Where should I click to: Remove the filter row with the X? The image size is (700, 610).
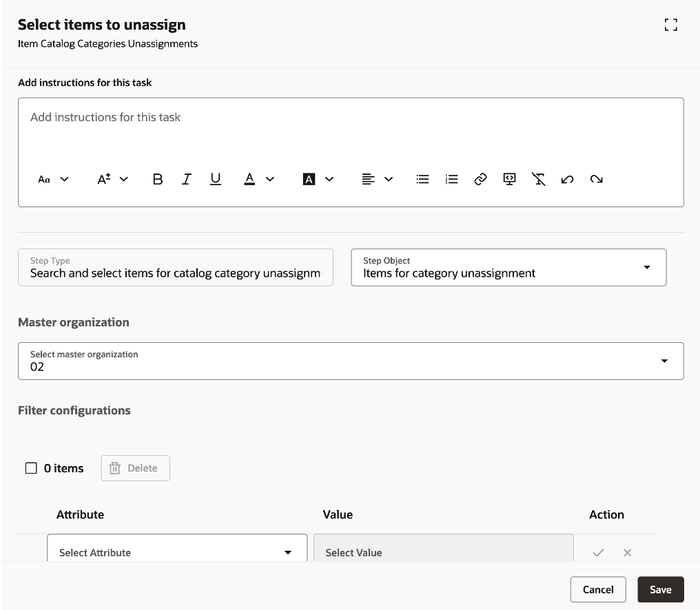point(627,552)
